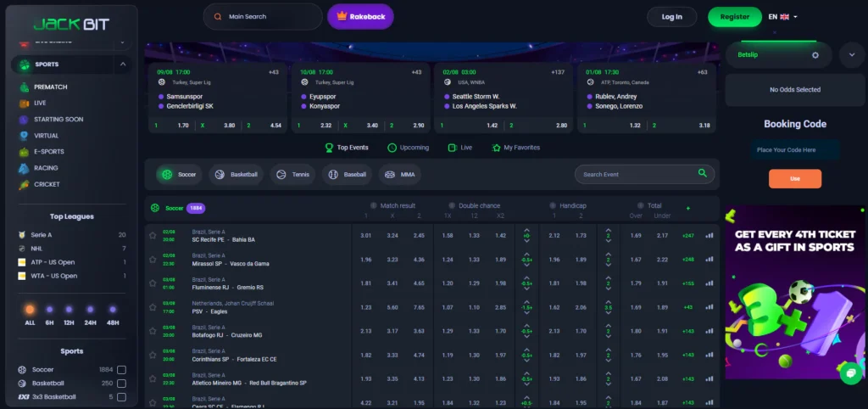The image size is (868, 409).
Task: Click the JackBit logo
Action: click(x=71, y=24)
